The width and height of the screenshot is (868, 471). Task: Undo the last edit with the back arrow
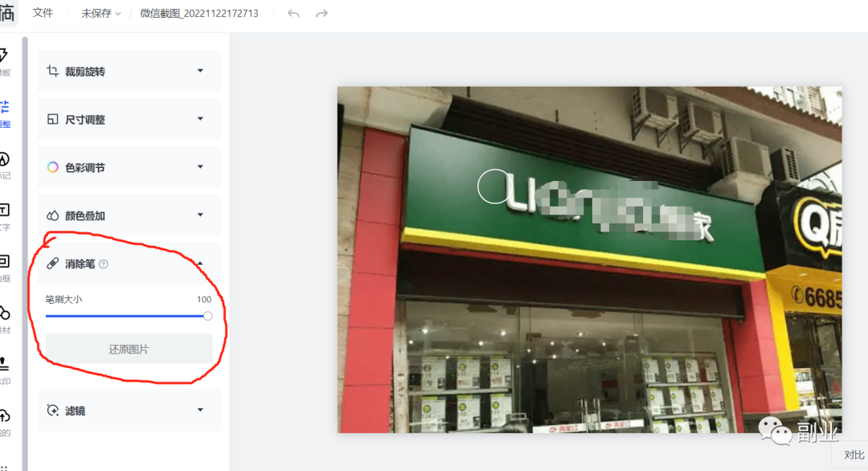(293, 14)
